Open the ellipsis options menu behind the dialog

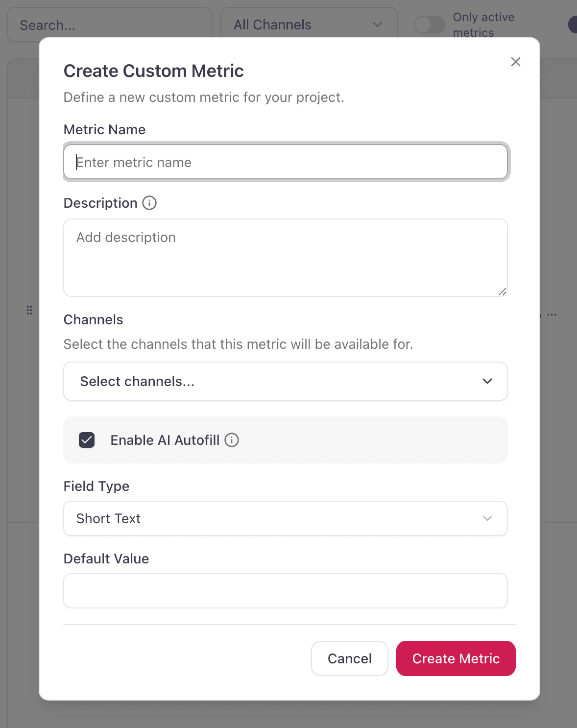[553, 315]
